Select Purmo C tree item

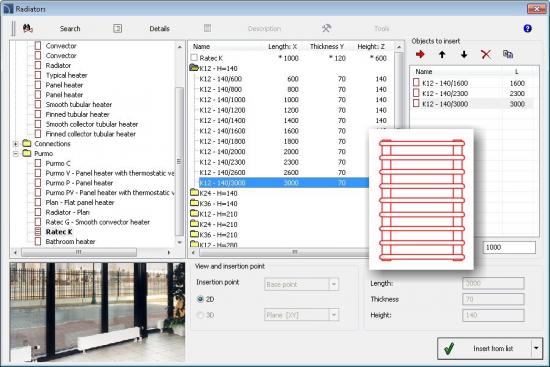(x=58, y=163)
